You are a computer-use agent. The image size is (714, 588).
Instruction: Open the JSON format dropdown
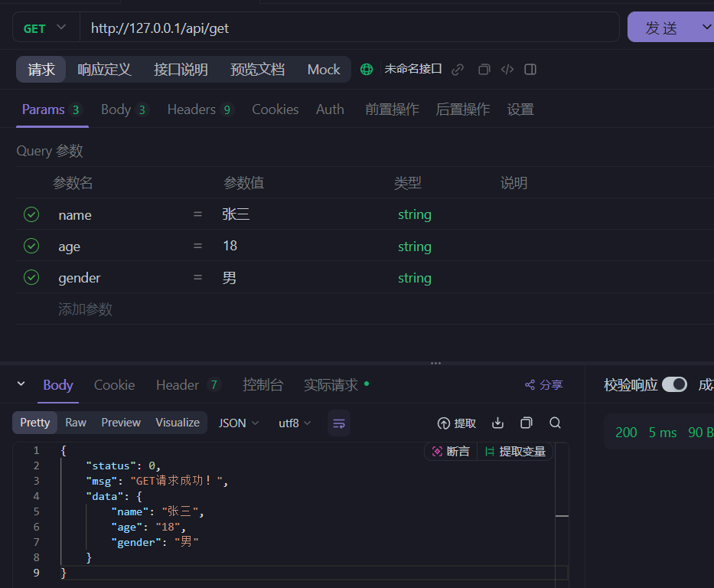tap(239, 423)
